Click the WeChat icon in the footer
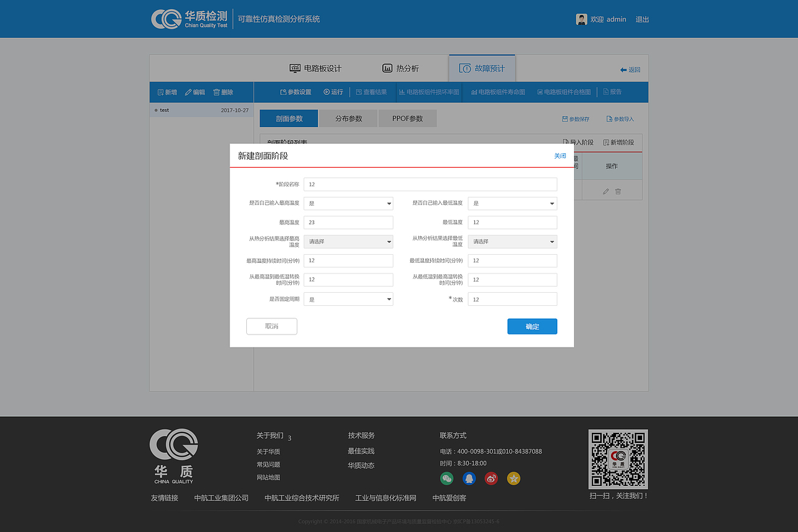 (446, 478)
